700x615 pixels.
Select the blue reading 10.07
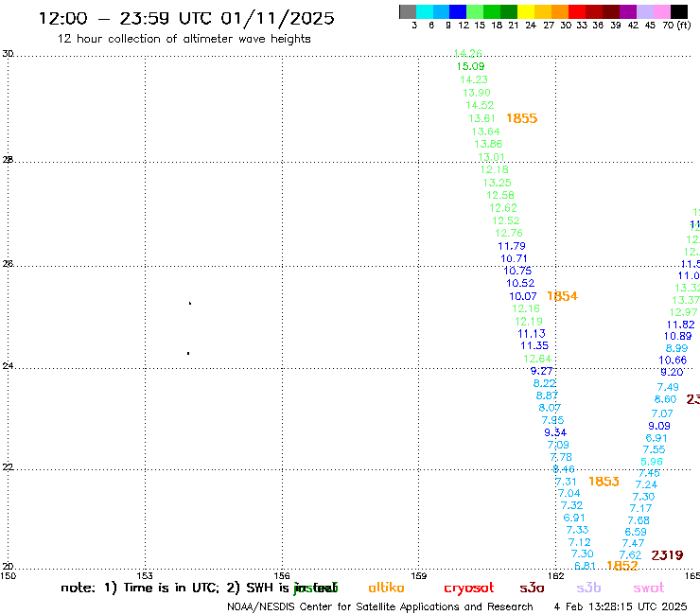click(x=523, y=296)
